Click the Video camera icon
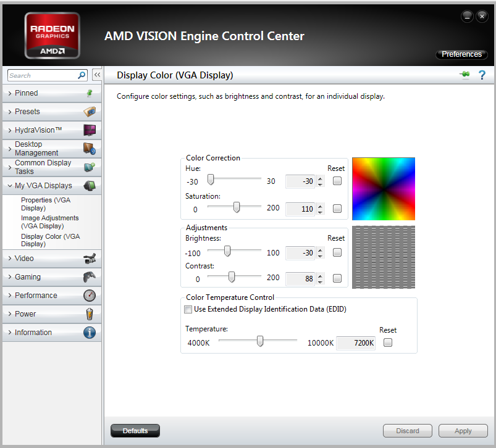The image size is (496, 448). (x=90, y=259)
